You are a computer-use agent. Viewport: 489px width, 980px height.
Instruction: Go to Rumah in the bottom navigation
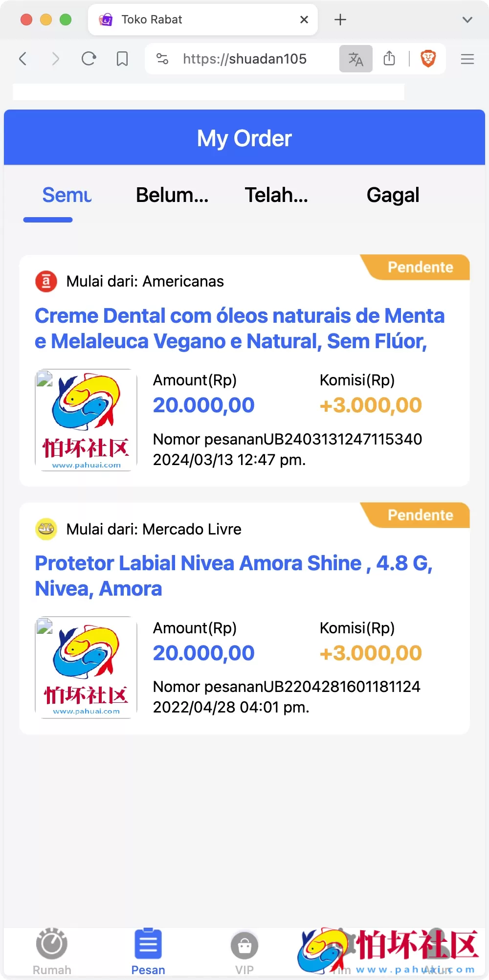point(52,951)
